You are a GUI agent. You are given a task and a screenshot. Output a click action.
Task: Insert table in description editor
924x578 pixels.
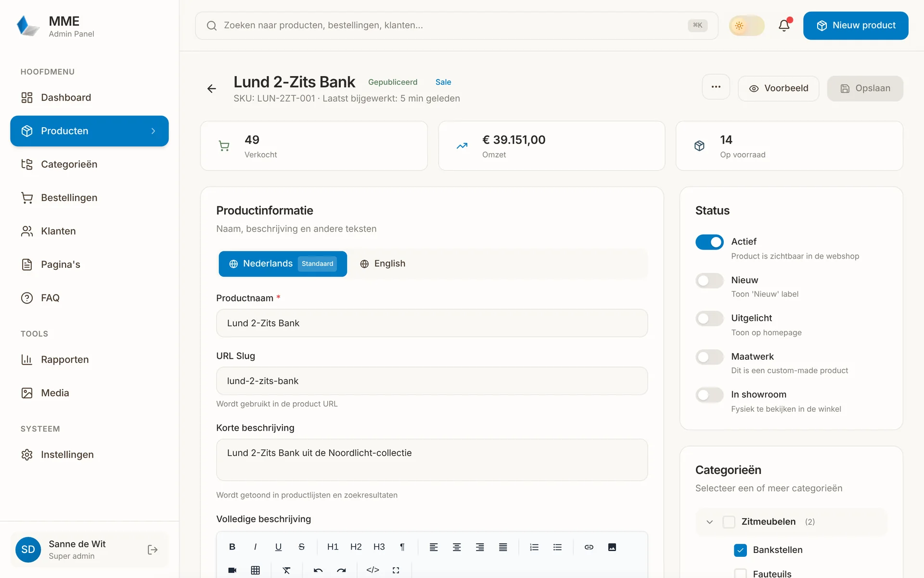pyautogui.click(x=255, y=570)
